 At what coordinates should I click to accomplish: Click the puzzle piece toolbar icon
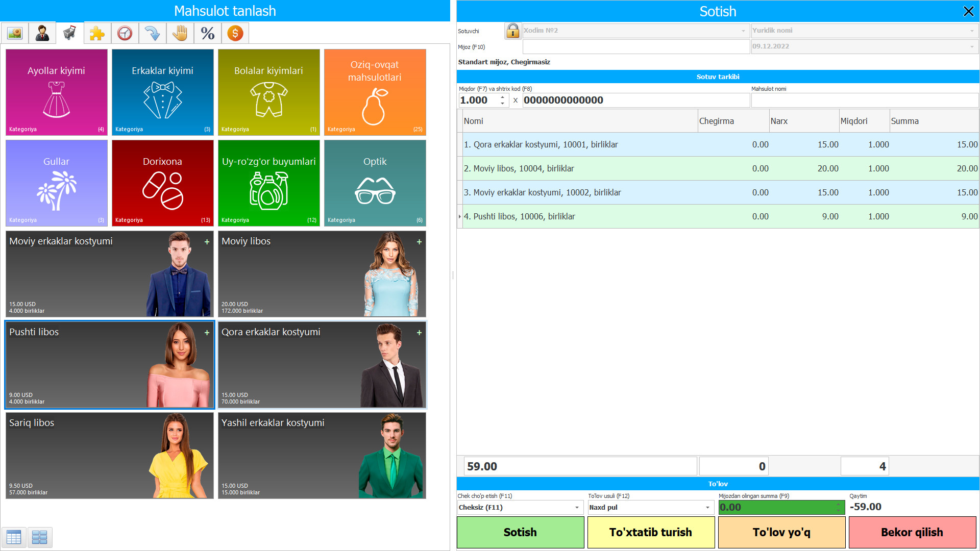coord(97,33)
